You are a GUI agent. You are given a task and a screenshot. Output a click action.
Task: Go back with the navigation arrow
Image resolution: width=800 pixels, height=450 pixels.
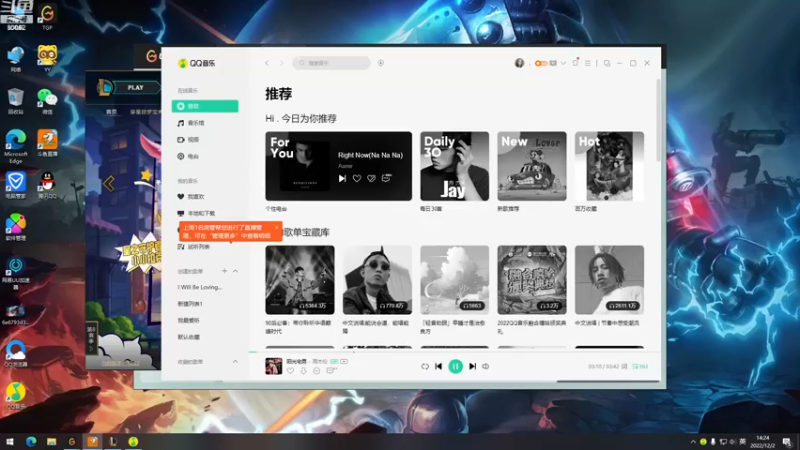coord(267,63)
